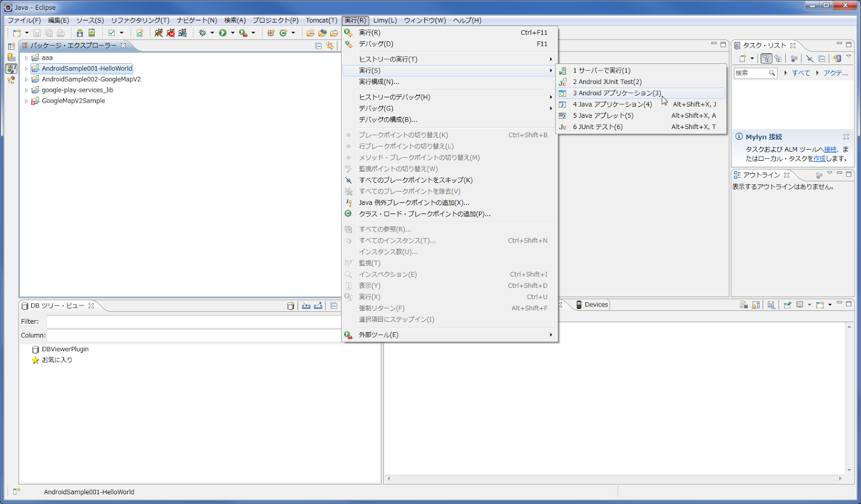Toggle Categorized presentation in Task List
This screenshot has height=504, width=861.
766,59
